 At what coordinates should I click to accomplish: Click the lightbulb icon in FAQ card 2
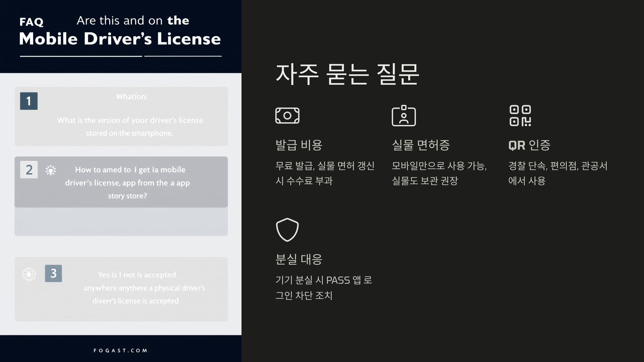[x=50, y=170]
